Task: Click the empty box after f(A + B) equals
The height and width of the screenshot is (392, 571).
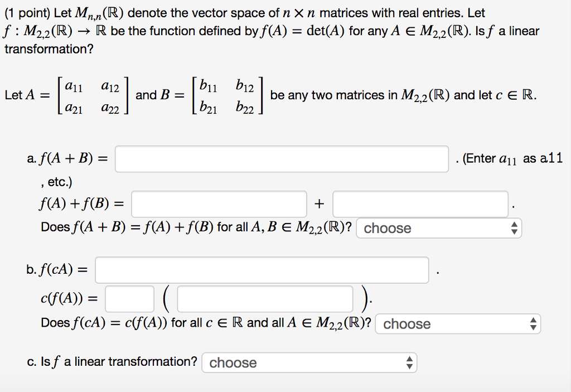Action: click(282, 159)
